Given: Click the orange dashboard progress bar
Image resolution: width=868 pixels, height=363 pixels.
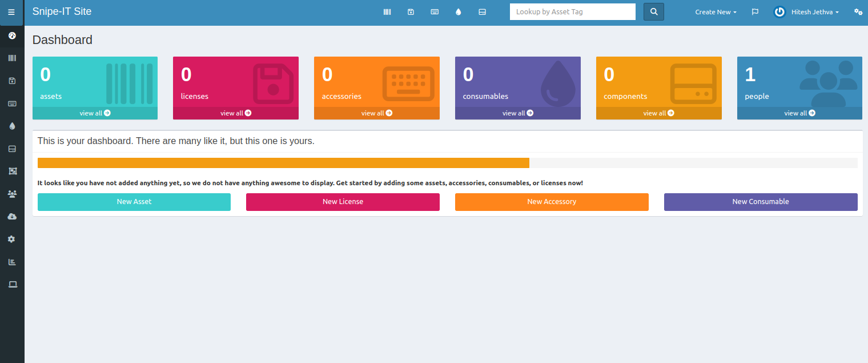Looking at the screenshot, I should (x=283, y=163).
